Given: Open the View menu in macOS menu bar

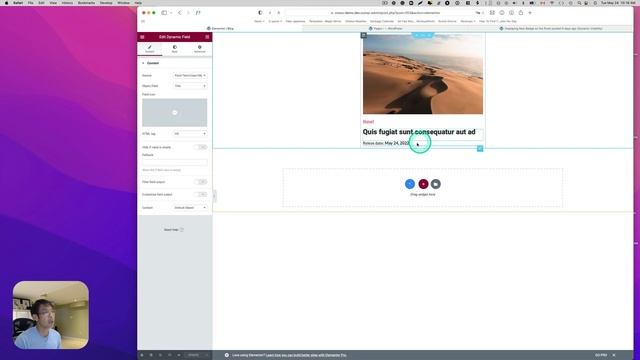Looking at the screenshot, I should click(x=53, y=3).
